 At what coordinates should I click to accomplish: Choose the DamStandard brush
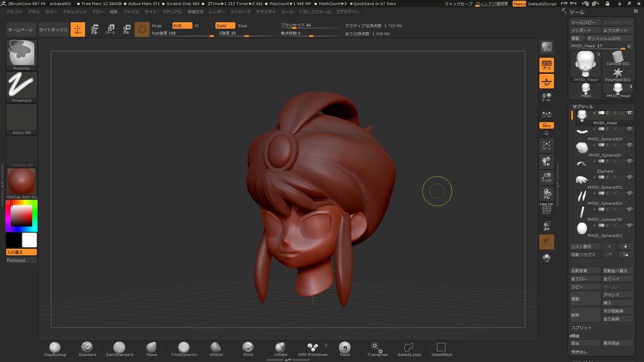point(119,348)
